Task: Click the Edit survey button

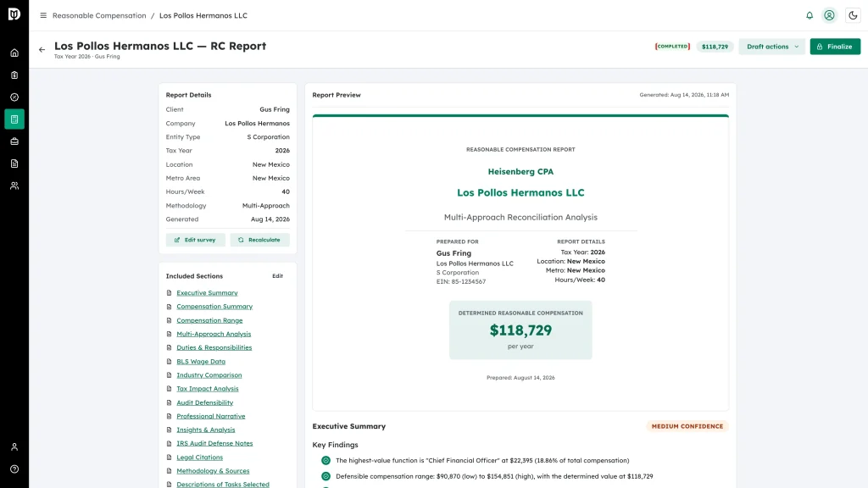Action: point(196,240)
